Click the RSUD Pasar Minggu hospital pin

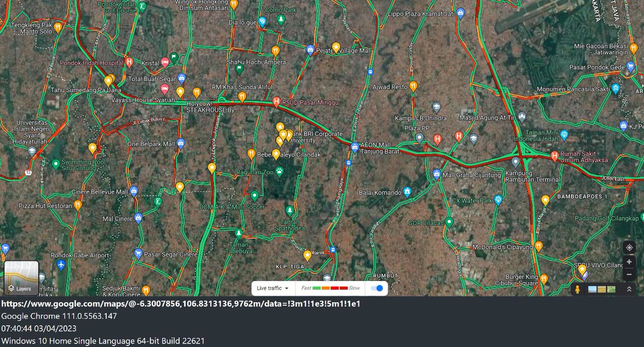pyautogui.click(x=276, y=100)
